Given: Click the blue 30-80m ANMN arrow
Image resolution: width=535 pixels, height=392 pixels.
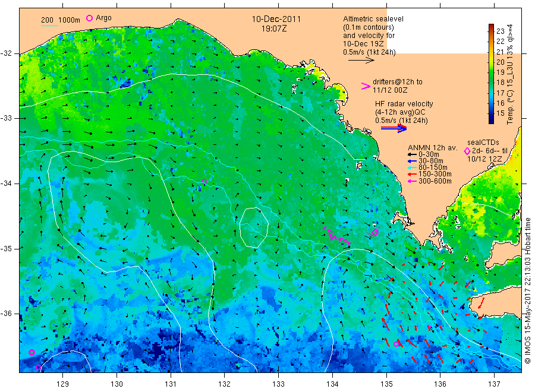Looking at the screenshot, I should click(412, 161).
